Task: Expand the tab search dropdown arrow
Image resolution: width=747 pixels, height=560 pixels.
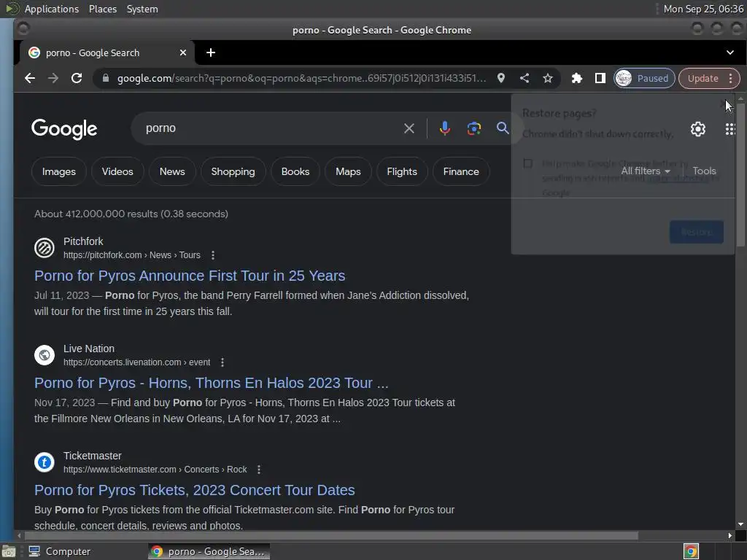Action: 729,52
